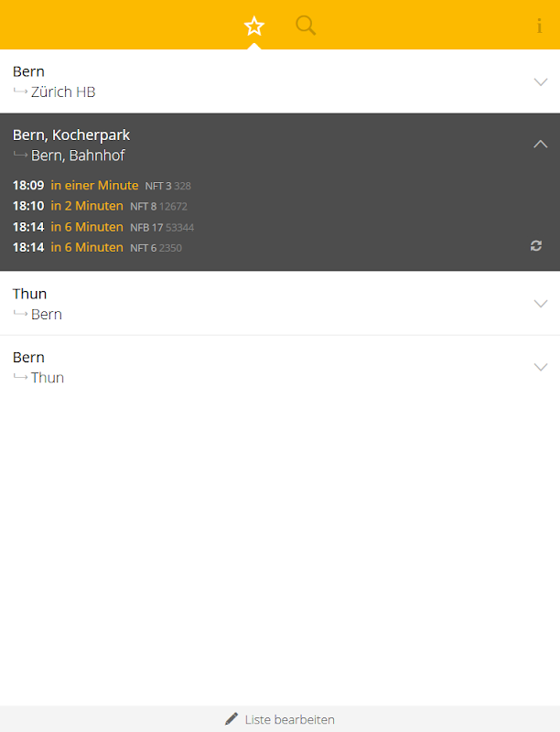This screenshot has height=732, width=560.
Task: Refresh departures with the reload icon
Action: coord(536,245)
